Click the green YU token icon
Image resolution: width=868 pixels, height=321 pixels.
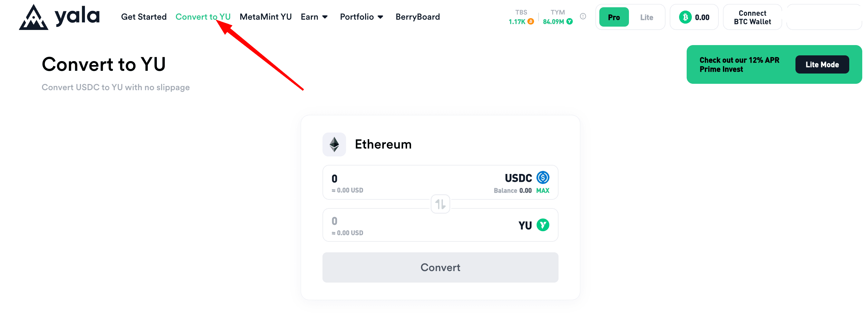pos(542,225)
